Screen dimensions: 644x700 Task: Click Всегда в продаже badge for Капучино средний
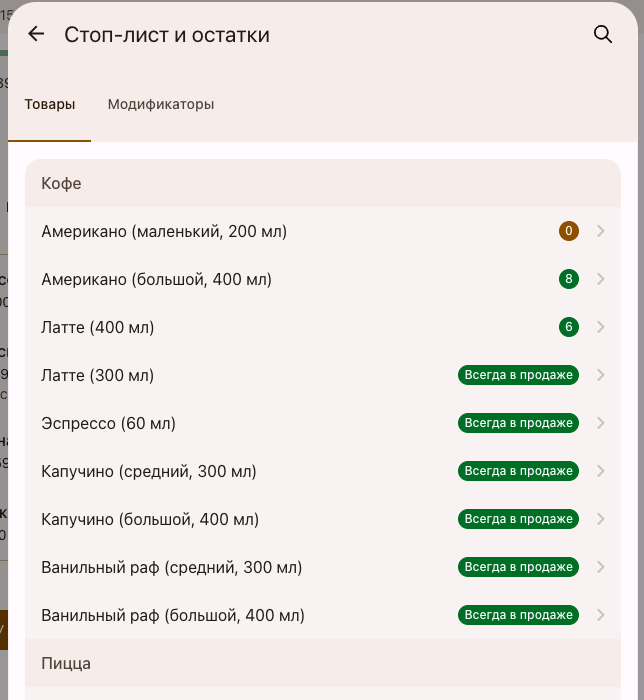(x=518, y=471)
